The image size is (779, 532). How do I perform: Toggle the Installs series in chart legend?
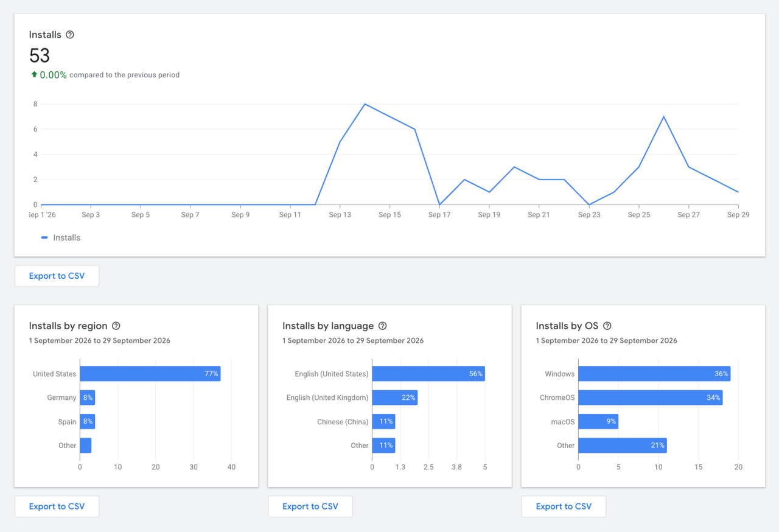tap(61, 237)
